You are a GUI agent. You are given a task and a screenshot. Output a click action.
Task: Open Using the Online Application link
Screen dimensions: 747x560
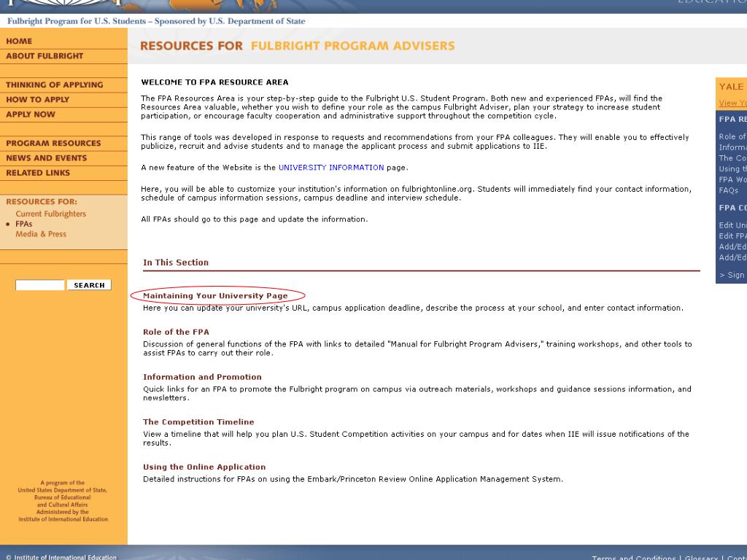(204, 467)
